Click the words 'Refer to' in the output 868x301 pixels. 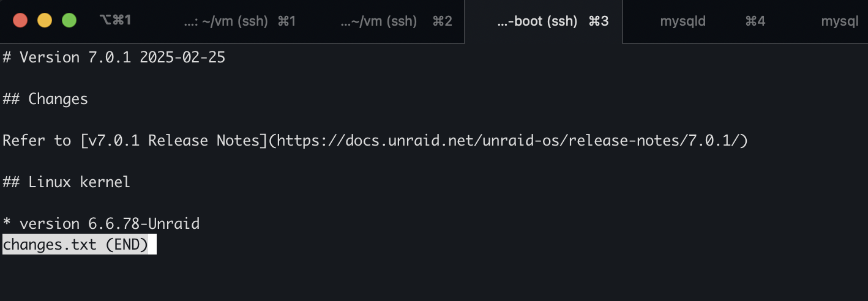[37, 141]
